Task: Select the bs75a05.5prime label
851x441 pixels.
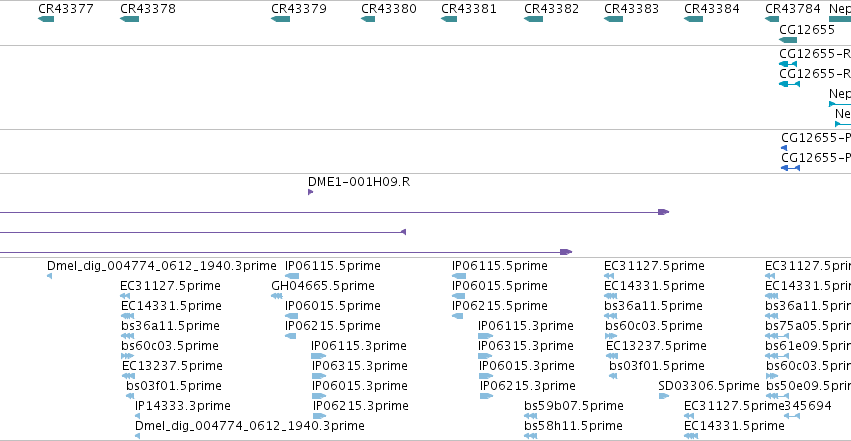Action: pos(808,325)
